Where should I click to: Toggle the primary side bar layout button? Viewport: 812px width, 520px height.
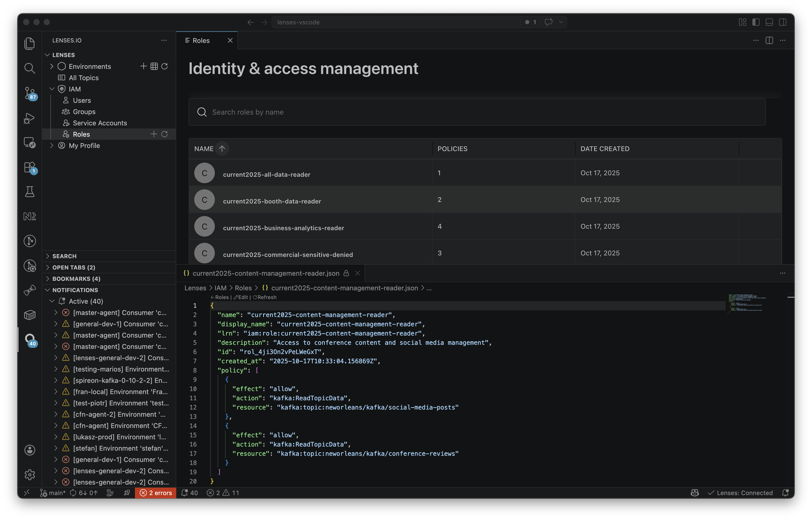(756, 22)
